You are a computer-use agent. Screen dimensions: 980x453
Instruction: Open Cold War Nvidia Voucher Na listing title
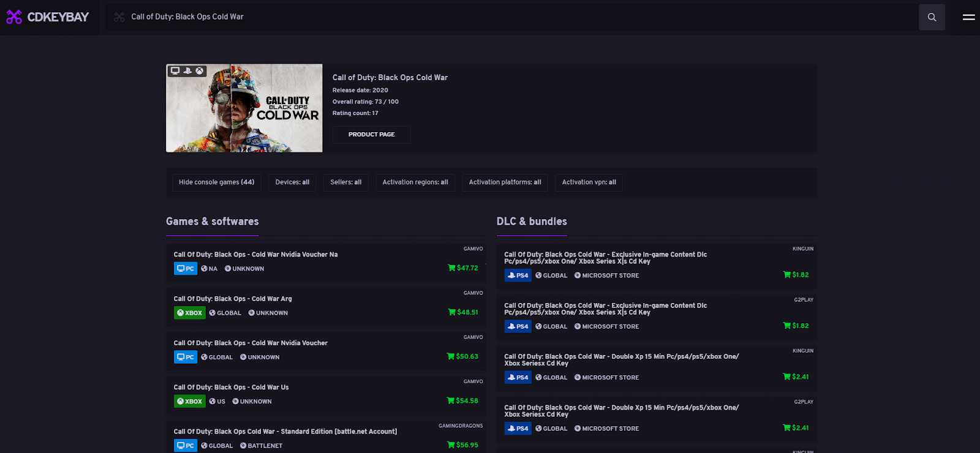[255, 255]
